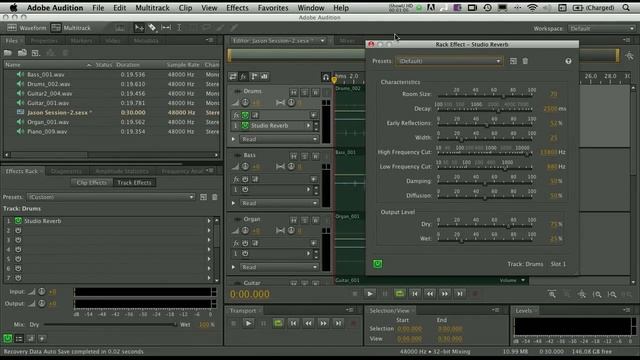This screenshot has width=640, height=360.
Task: Switch to the Markers tab
Action: pyautogui.click(x=81, y=41)
